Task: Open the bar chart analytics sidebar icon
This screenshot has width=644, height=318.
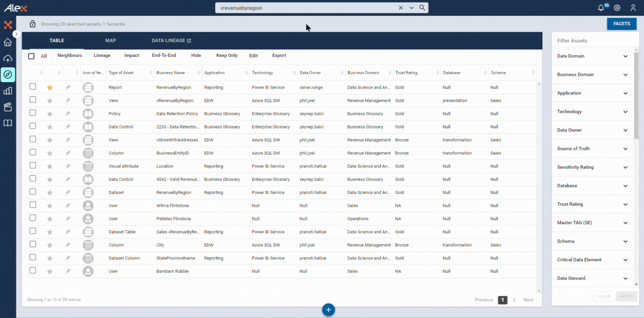Action: (8, 91)
